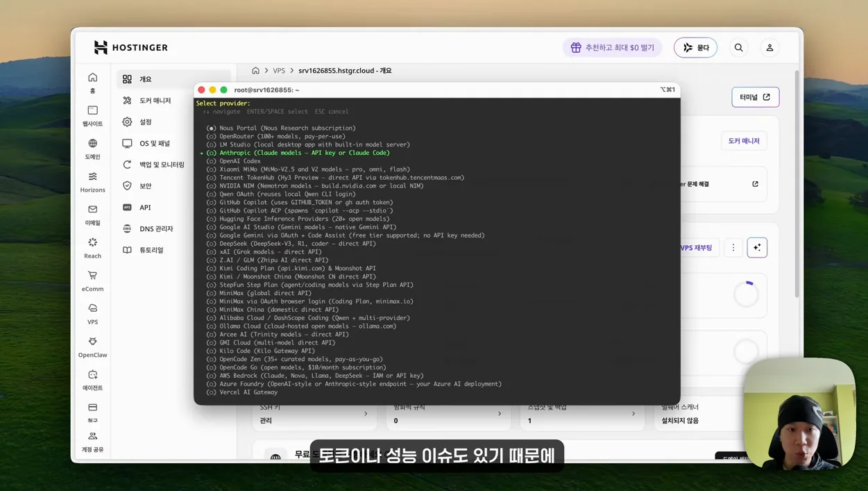Open 계정 공유 in the left sidebar
The height and width of the screenshot is (491, 868).
coord(92,442)
